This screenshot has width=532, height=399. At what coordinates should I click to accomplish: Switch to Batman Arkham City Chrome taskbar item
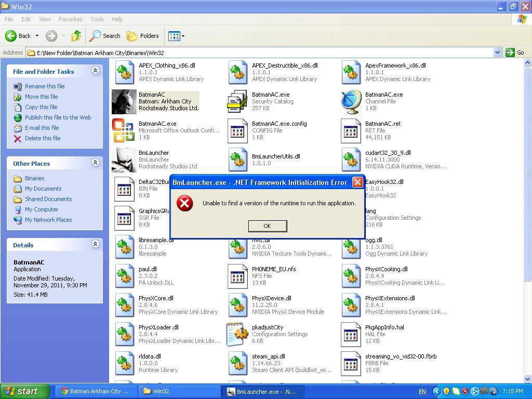tap(96, 392)
